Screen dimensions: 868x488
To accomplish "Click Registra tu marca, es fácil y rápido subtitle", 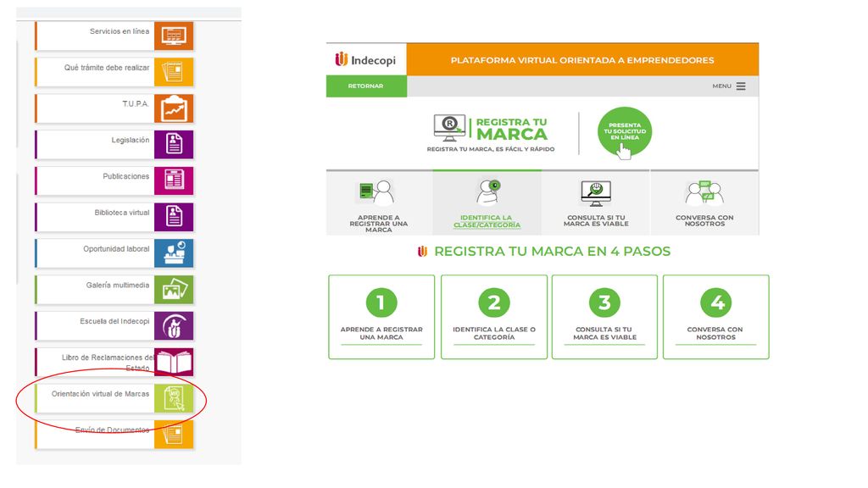I will click(x=491, y=149).
